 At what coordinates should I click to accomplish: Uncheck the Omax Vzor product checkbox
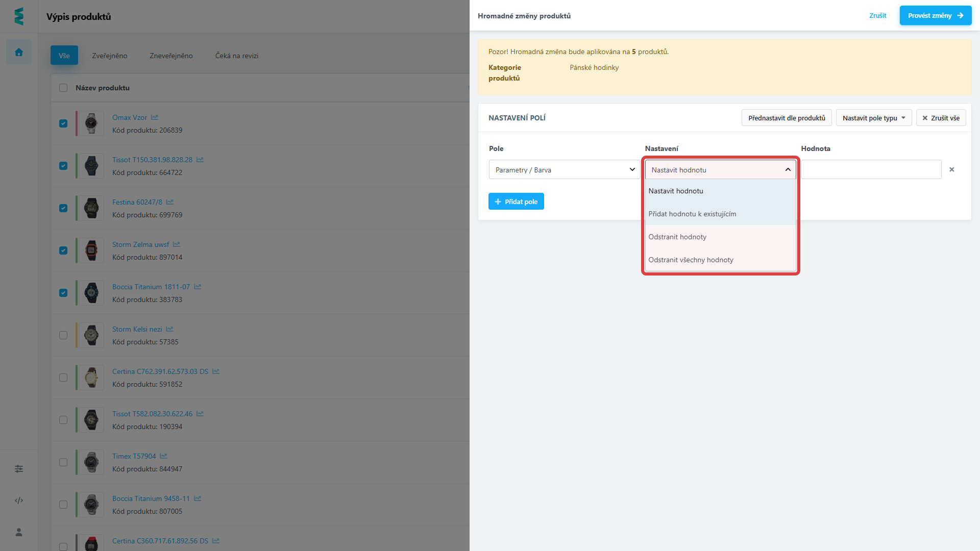click(x=63, y=123)
